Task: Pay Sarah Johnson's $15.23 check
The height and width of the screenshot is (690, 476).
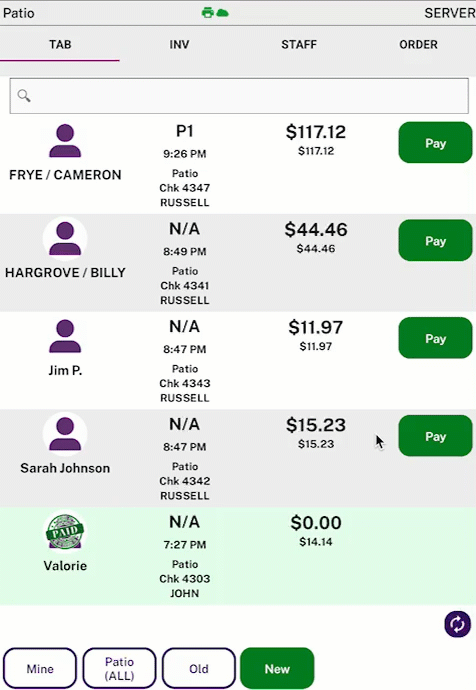Action: [436, 436]
